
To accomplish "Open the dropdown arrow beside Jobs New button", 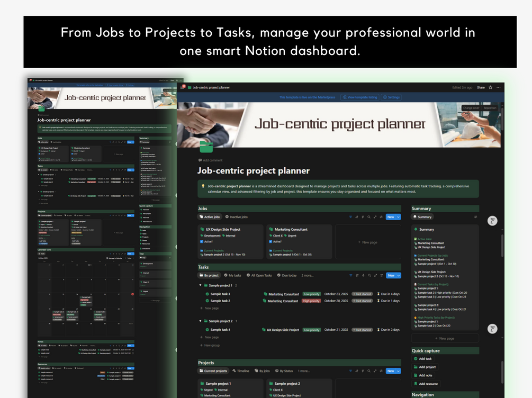I will [x=398, y=217].
